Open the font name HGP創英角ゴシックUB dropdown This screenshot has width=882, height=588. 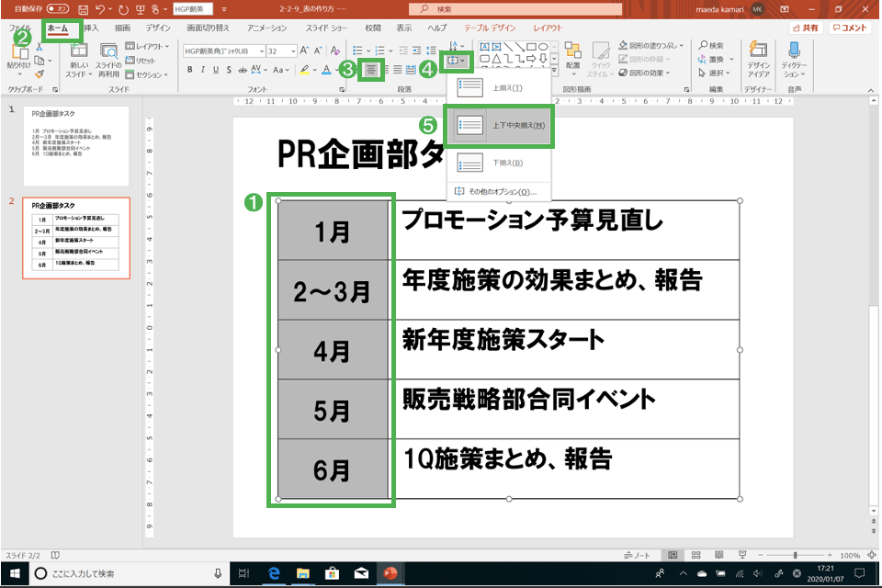point(262,51)
